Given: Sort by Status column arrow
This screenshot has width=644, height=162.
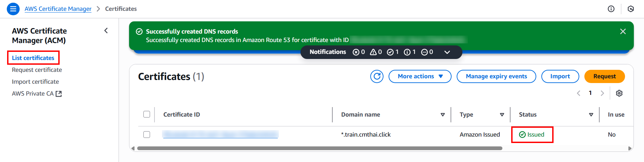Looking at the screenshot, I should pos(591,115).
